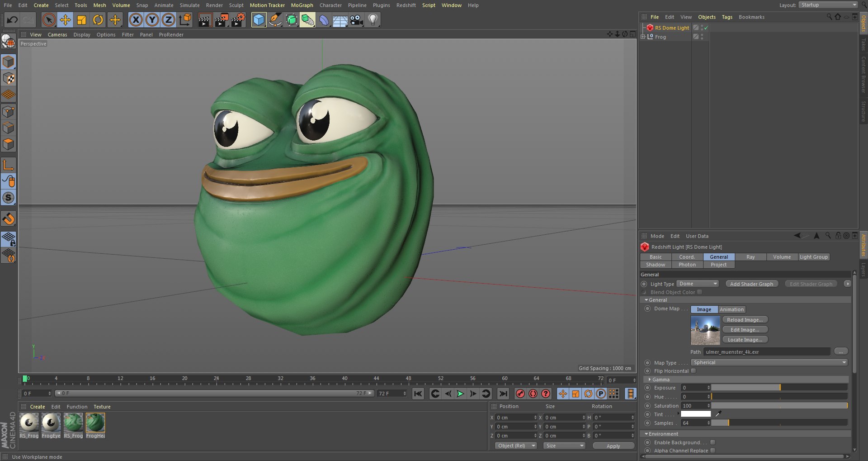Toggle X axis lock
Viewport: 868px width, 461px height.
point(136,20)
